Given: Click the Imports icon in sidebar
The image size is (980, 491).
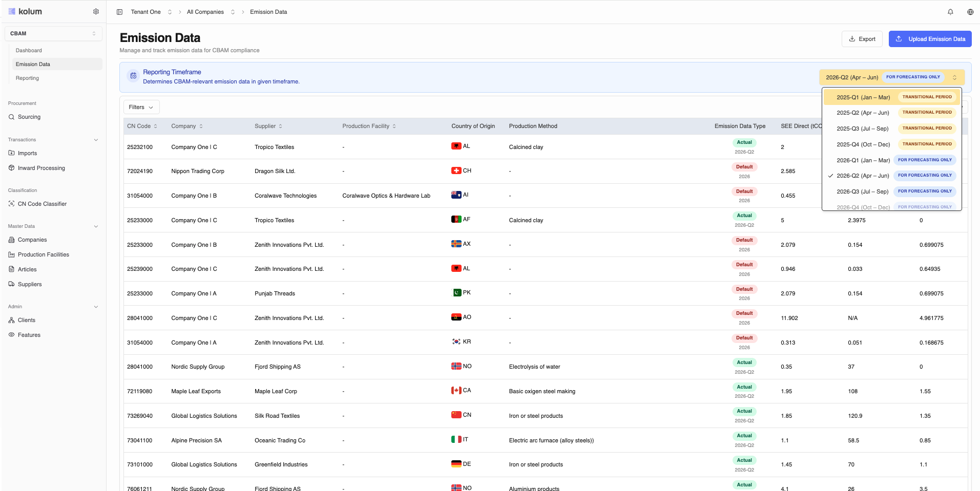Looking at the screenshot, I should point(11,153).
